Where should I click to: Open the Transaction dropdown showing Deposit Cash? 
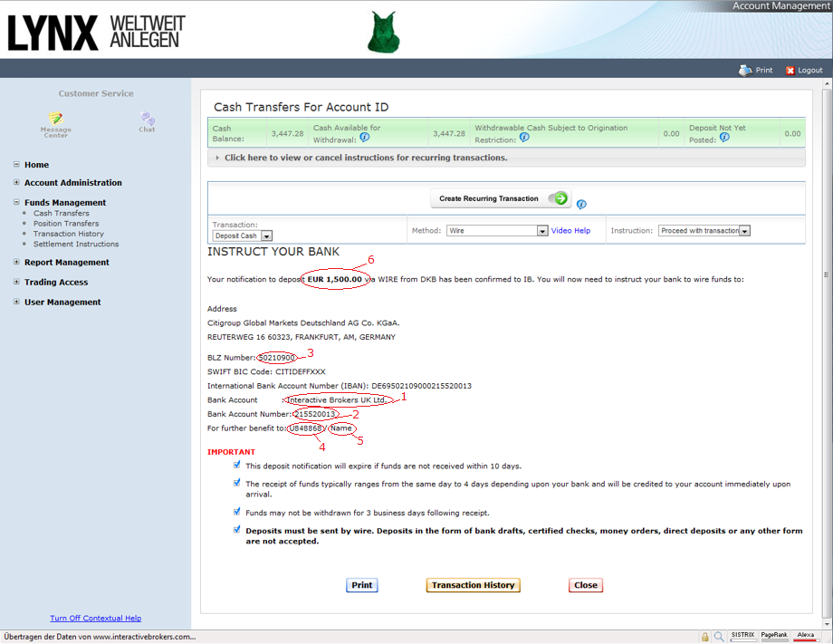[243, 235]
